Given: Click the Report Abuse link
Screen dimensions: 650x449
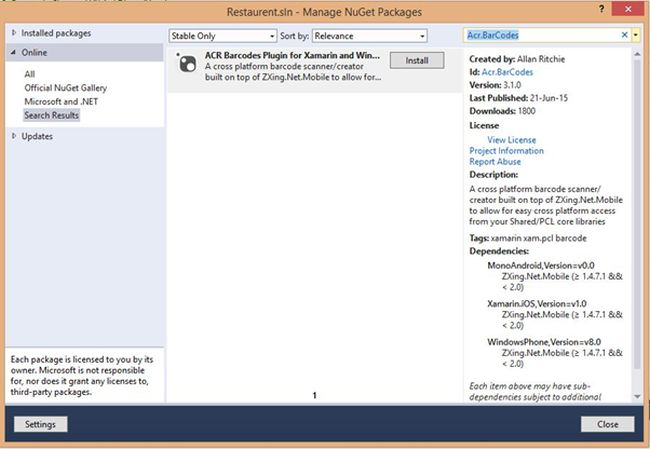Looking at the screenshot, I should click(x=495, y=162).
